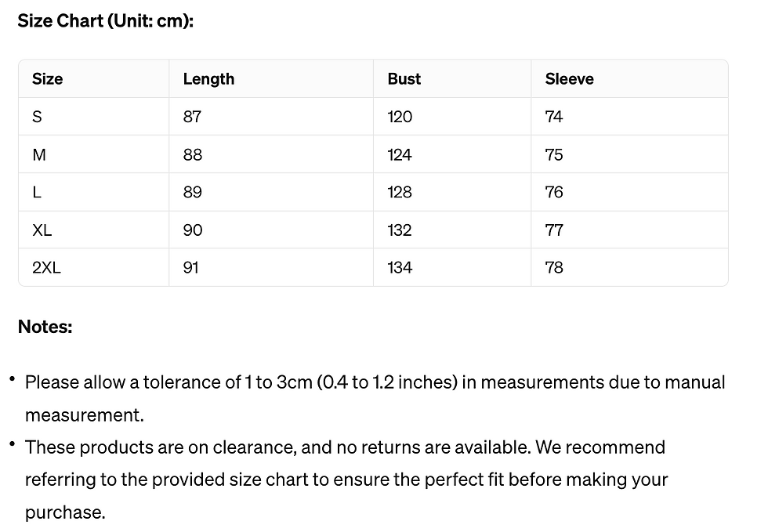Click the Bust column header
The image size is (768, 532).
point(404,79)
